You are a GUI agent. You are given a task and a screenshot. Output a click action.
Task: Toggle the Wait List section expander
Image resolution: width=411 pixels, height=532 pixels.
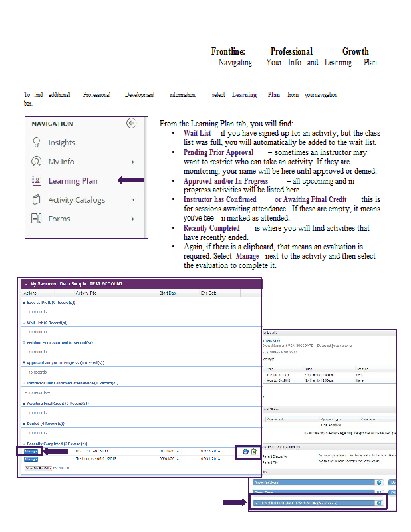[x=24, y=323]
